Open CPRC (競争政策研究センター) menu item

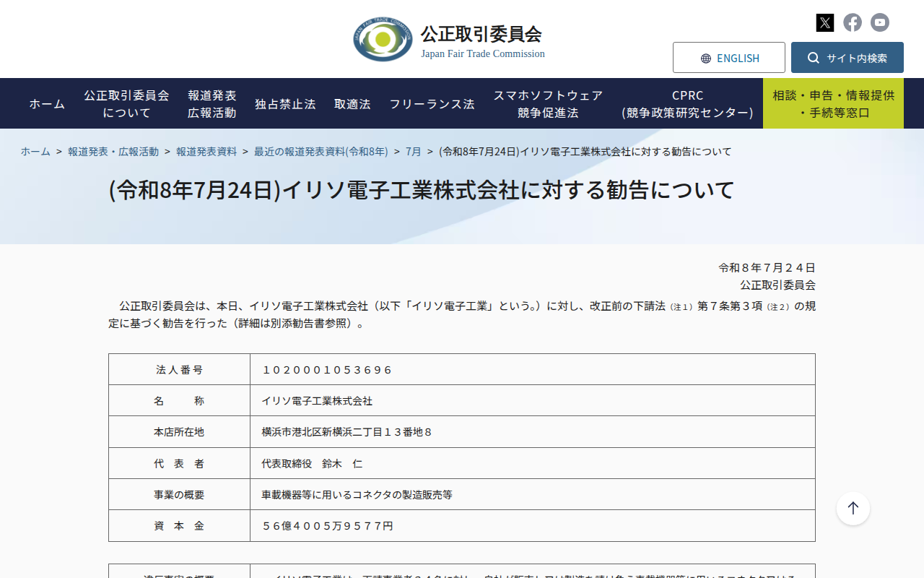tap(687, 104)
